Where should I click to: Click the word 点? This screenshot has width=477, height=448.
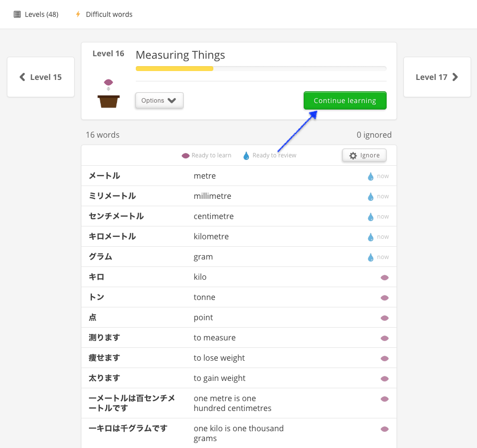coord(92,317)
